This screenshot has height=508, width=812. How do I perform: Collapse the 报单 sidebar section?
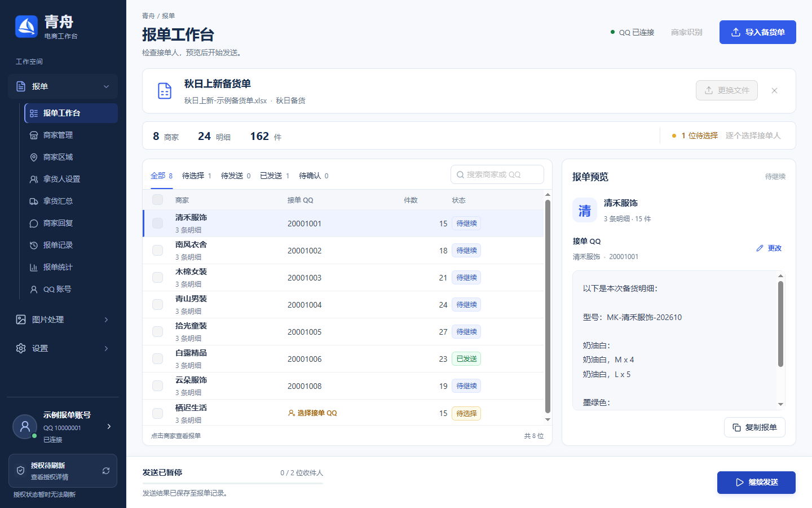pyautogui.click(x=106, y=86)
